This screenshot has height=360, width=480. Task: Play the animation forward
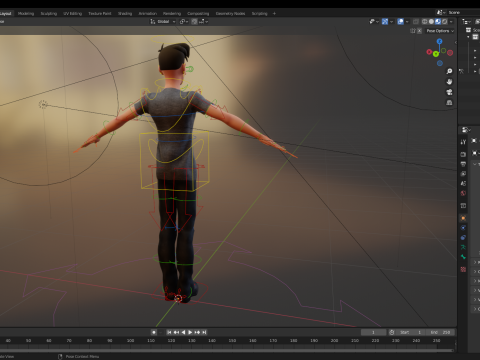tap(190, 332)
